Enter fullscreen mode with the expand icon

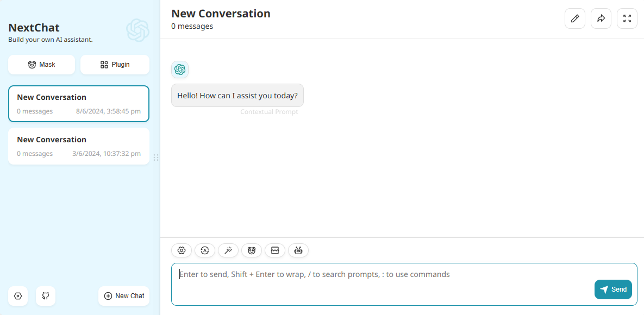627,18
